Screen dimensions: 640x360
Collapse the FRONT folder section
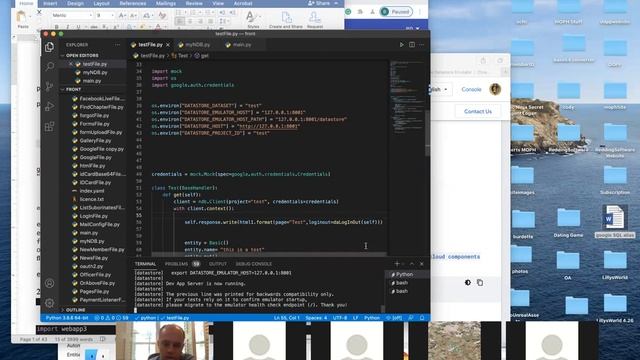73,89
